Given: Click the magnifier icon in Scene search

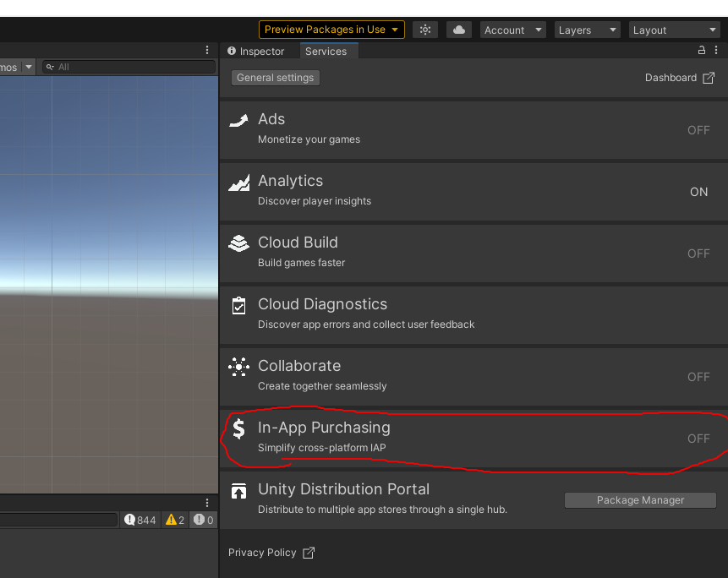Looking at the screenshot, I should click(50, 67).
